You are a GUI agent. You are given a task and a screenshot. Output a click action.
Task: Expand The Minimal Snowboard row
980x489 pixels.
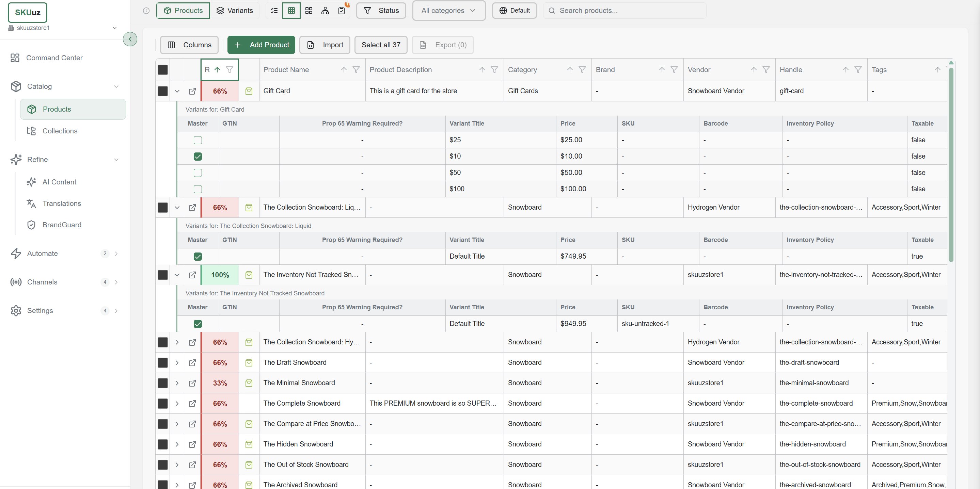[x=177, y=383]
